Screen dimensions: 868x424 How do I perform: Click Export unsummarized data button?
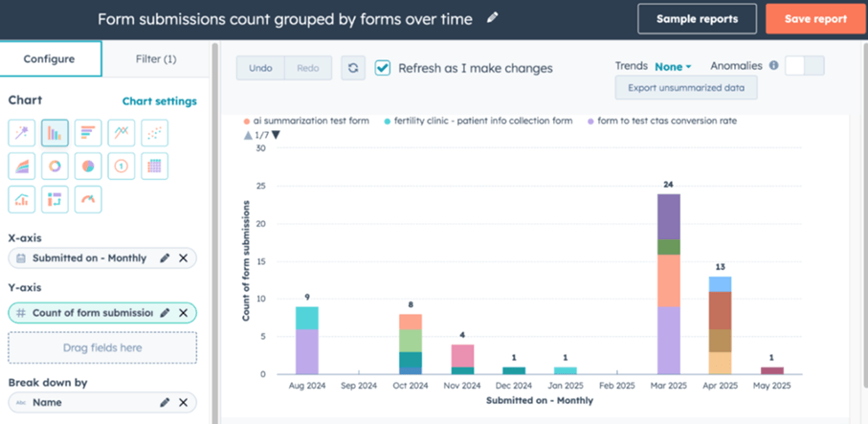[686, 87]
